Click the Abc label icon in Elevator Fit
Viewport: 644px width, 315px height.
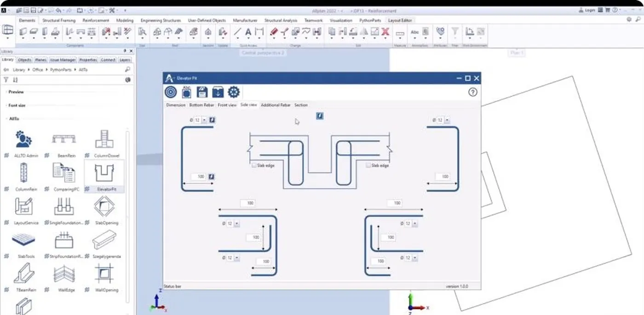click(x=186, y=92)
